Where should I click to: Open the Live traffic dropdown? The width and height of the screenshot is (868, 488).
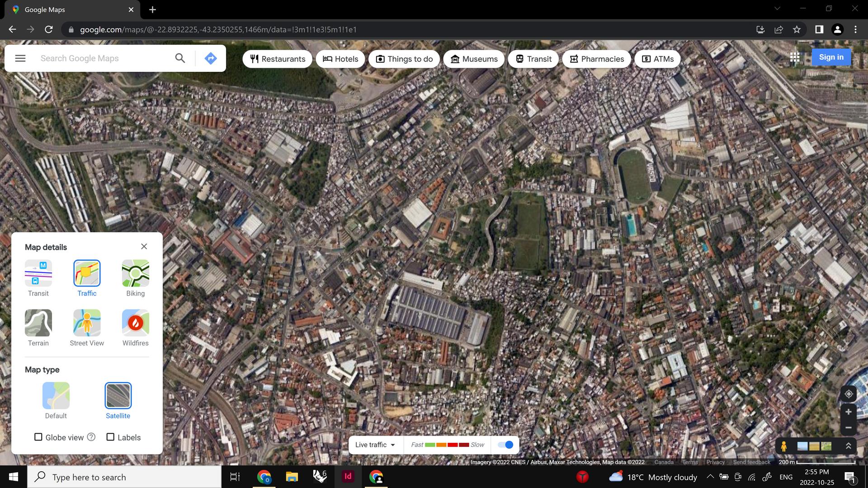[x=375, y=445]
